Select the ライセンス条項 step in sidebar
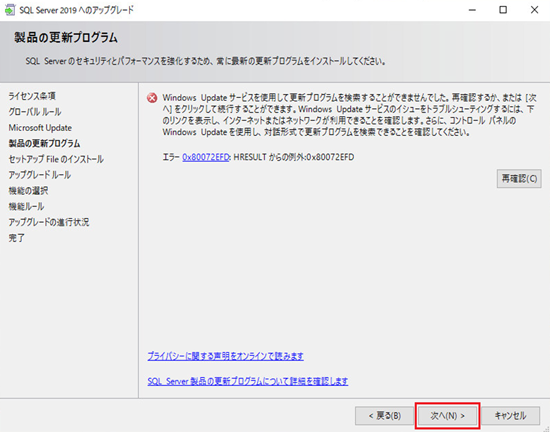Screen dimensions: 550x432 click(x=32, y=96)
